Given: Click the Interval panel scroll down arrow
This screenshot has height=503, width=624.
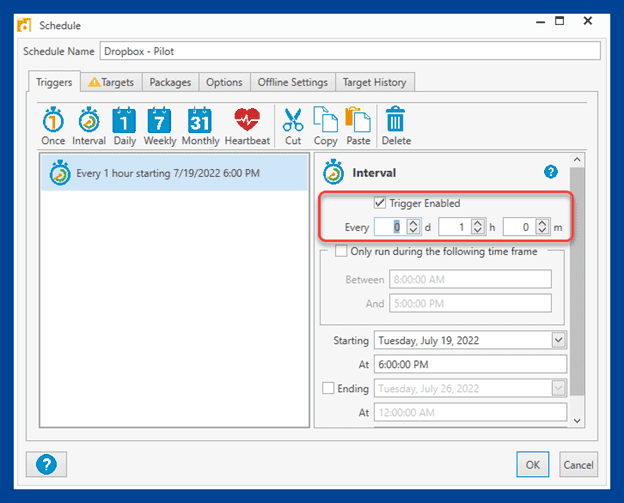Looking at the screenshot, I should 577,420.
